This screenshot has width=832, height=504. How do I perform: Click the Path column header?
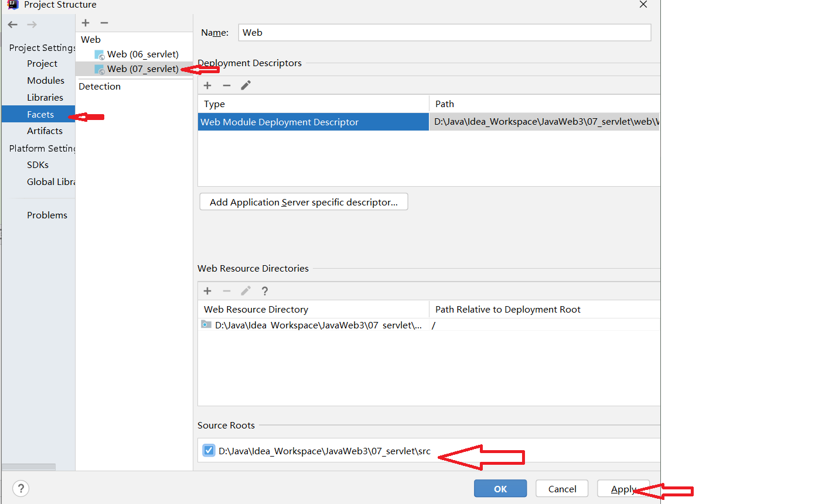[x=545, y=104]
